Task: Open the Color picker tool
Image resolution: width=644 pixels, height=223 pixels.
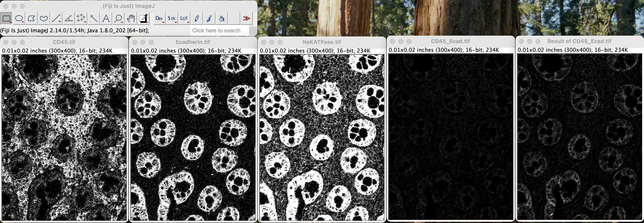Action: point(143,18)
